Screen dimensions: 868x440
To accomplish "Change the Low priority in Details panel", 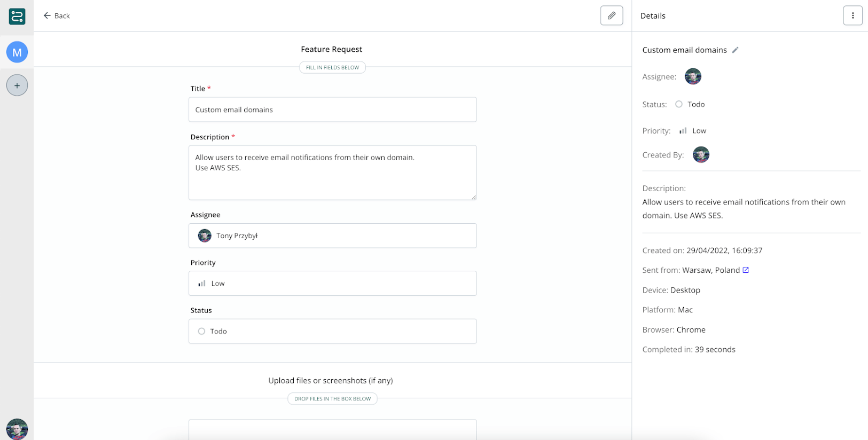I will (698, 131).
